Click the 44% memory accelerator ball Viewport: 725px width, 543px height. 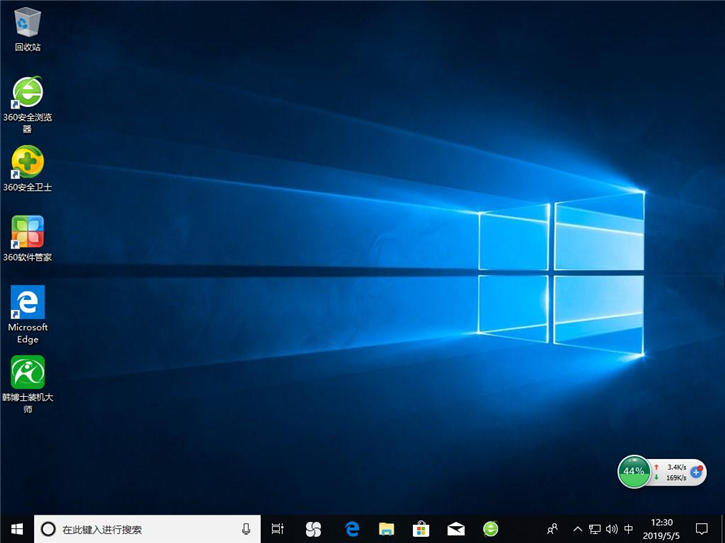point(633,470)
